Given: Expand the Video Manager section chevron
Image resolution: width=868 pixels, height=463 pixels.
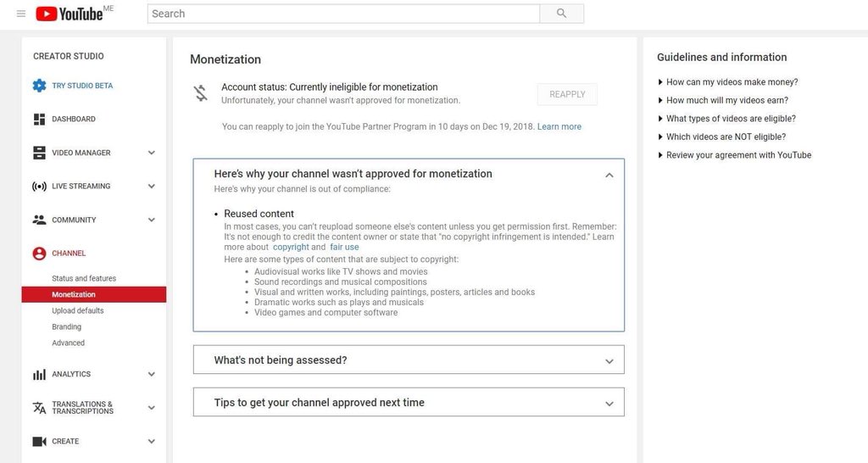Looking at the screenshot, I should [x=151, y=153].
